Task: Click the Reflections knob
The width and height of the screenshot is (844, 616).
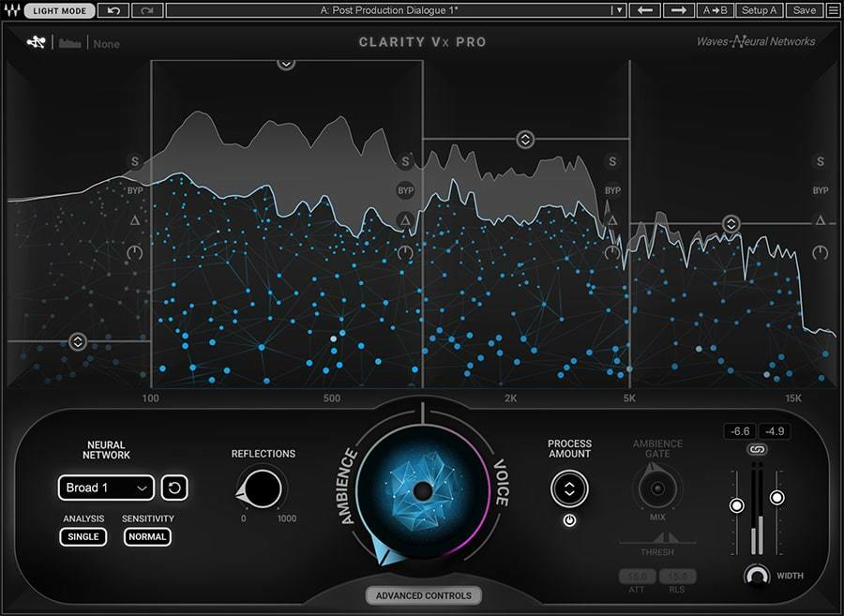Action: pos(262,488)
